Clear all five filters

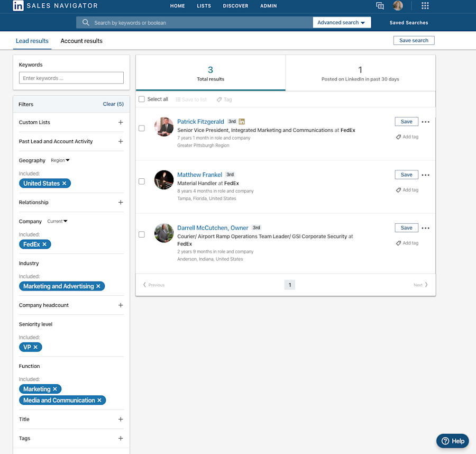113,104
